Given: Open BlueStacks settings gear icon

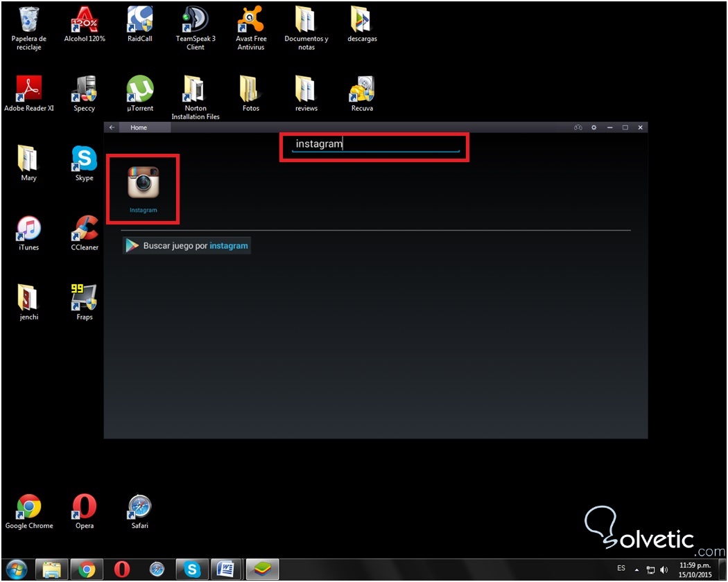Looking at the screenshot, I should 593,127.
